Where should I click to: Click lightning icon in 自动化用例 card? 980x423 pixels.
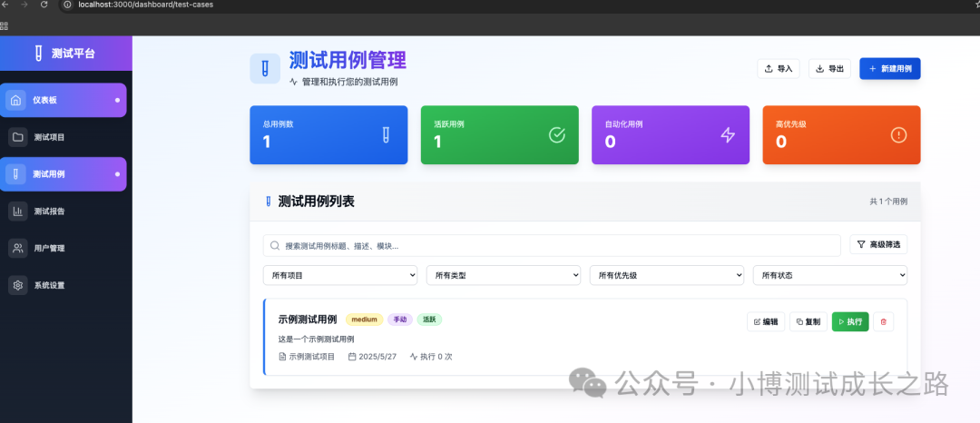[728, 134]
